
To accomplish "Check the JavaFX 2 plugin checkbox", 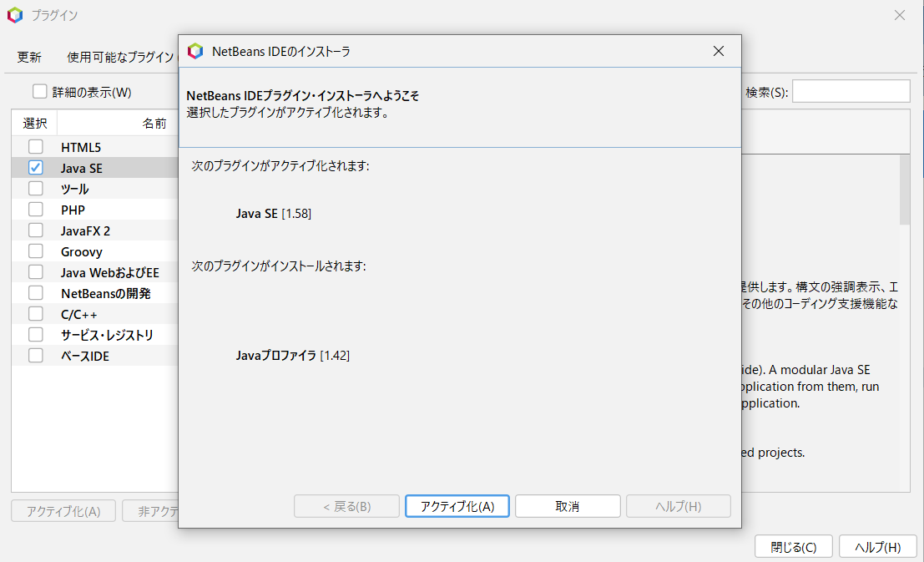I will point(35,230).
